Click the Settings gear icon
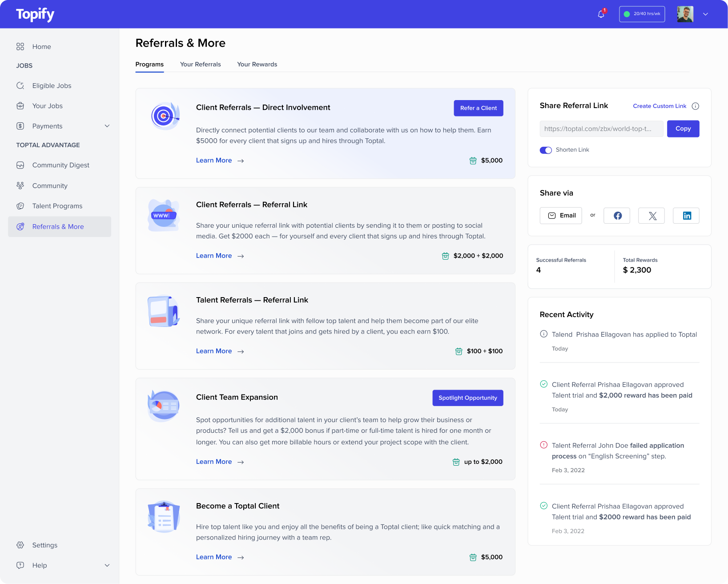Viewport: 728px width, 584px height. [x=20, y=545]
